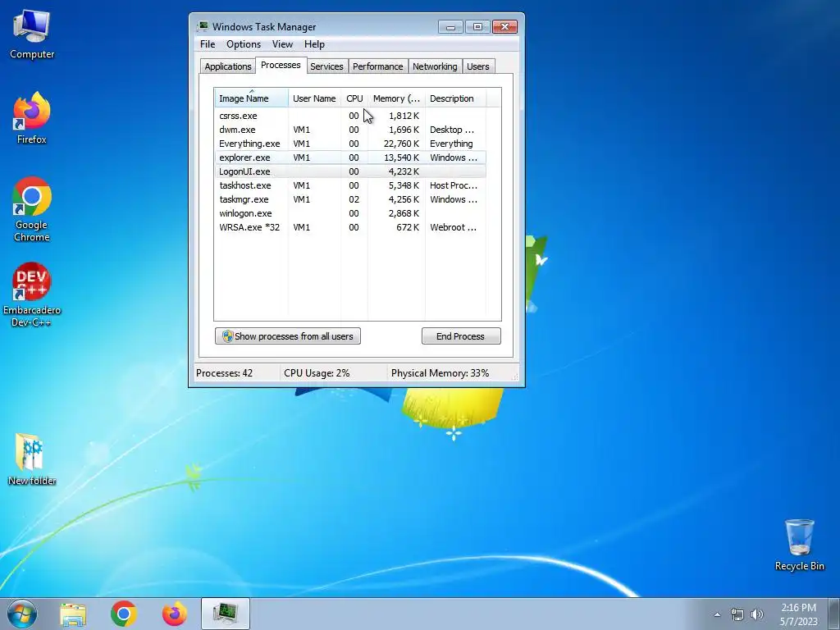The image size is (840, 630).
Task: Click the 13,540 K memory value
Action: click(x=401, y=157)
